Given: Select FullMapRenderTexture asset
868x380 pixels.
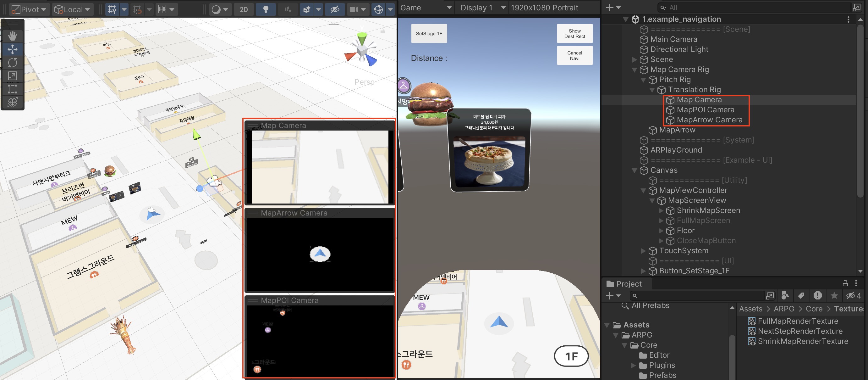Looking at the screenshot, I should pos(798,321).
